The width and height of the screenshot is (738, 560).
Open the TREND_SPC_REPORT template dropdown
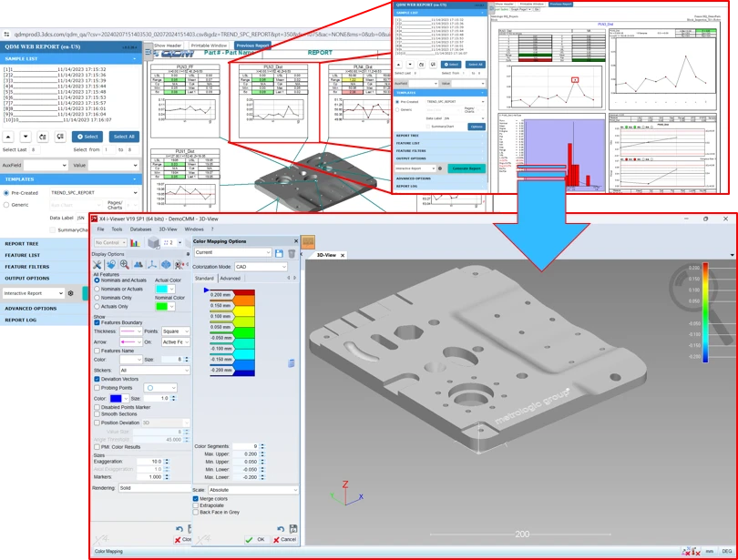point(94,193)
